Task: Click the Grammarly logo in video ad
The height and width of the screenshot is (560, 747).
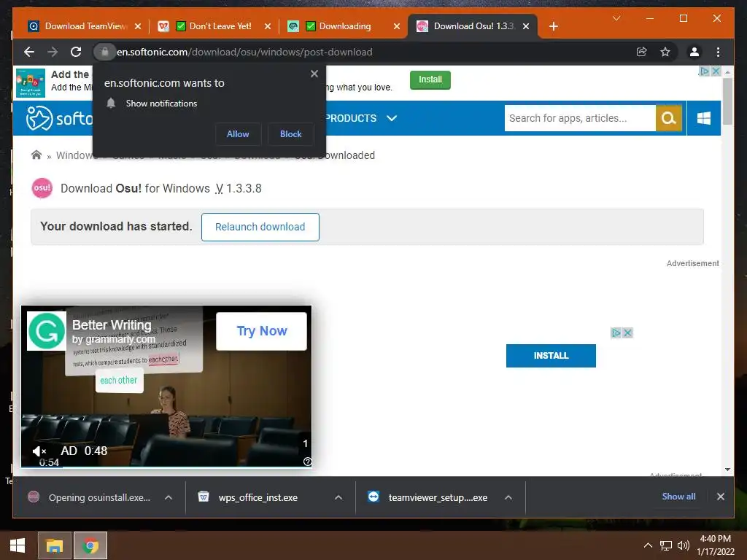Action: point(46,331)
